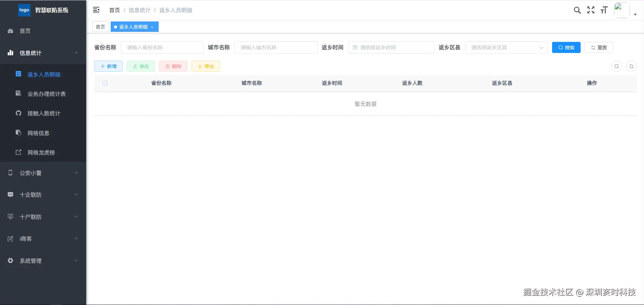Click the 城市名称 column header in table
The height and width of the screenshot is (305, 644).
coord(252,83)
